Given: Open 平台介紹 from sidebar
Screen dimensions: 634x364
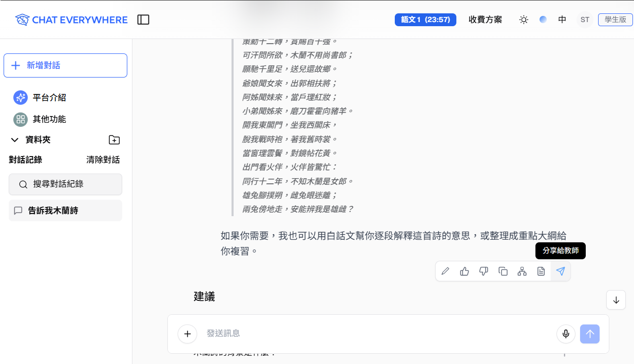Looking at the screenshot, I should [40, 98].
